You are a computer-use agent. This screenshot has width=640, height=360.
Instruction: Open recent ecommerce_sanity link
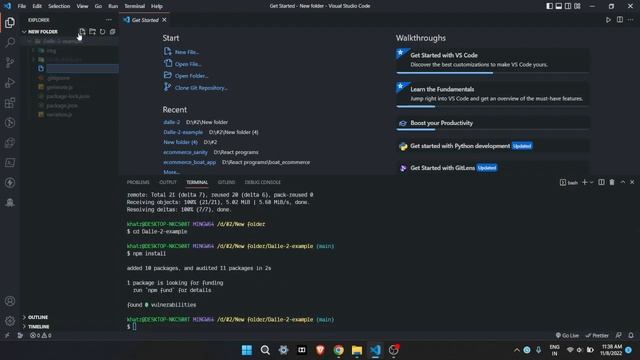pyautogui.click(x=185, y=152)
